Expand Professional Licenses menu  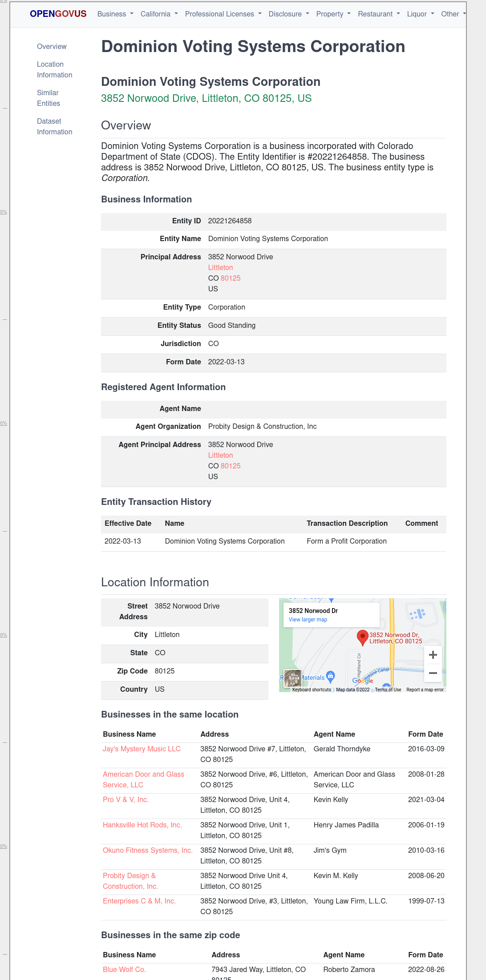(223, 14)
